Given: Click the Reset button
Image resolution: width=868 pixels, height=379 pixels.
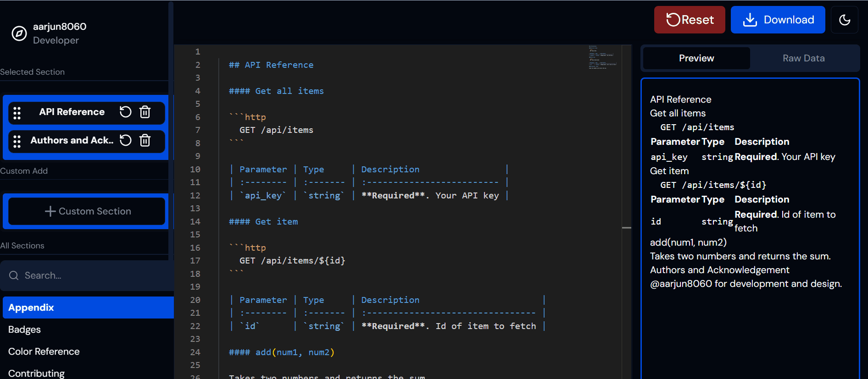Looking at the screenshot, I should (690, 20).
